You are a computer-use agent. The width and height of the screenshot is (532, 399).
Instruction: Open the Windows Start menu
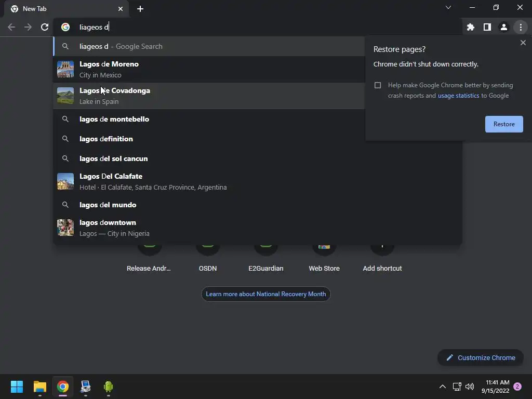[17, 387]
